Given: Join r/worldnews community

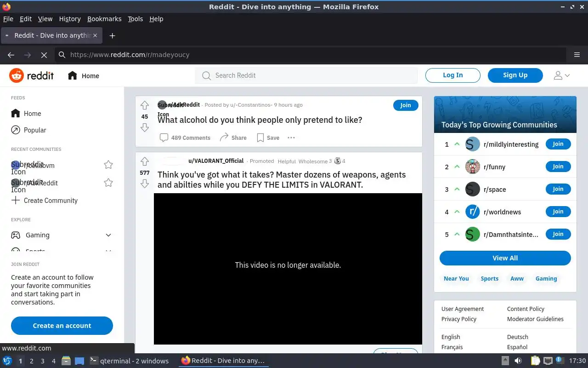Looking at the screenshot, I should point(558,212).
